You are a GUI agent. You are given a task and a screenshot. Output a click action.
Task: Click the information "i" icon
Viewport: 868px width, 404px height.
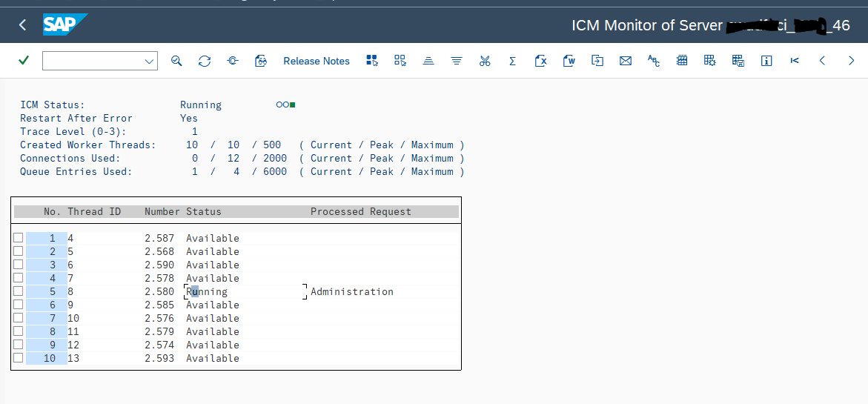[766, 61]
